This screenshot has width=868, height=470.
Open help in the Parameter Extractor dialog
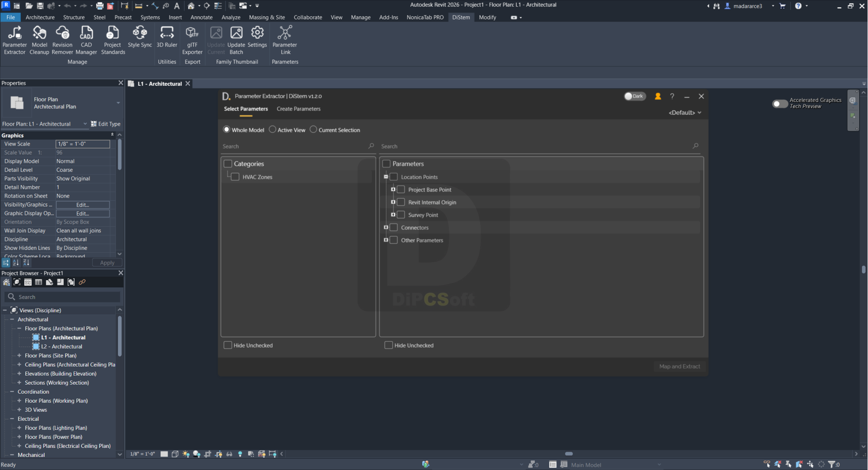pyautogui.click(x=672, y=96)
